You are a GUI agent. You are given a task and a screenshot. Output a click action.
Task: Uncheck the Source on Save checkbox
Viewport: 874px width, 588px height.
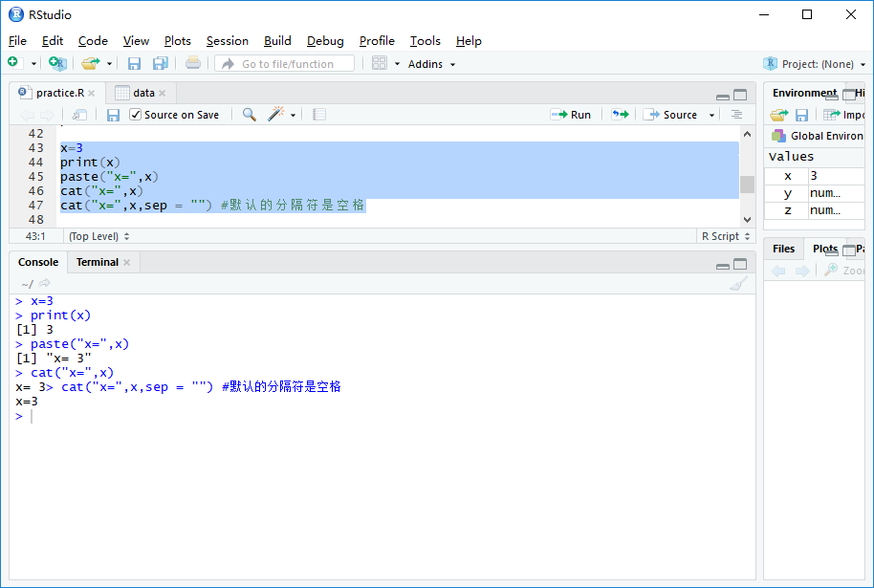click(135, 114)
